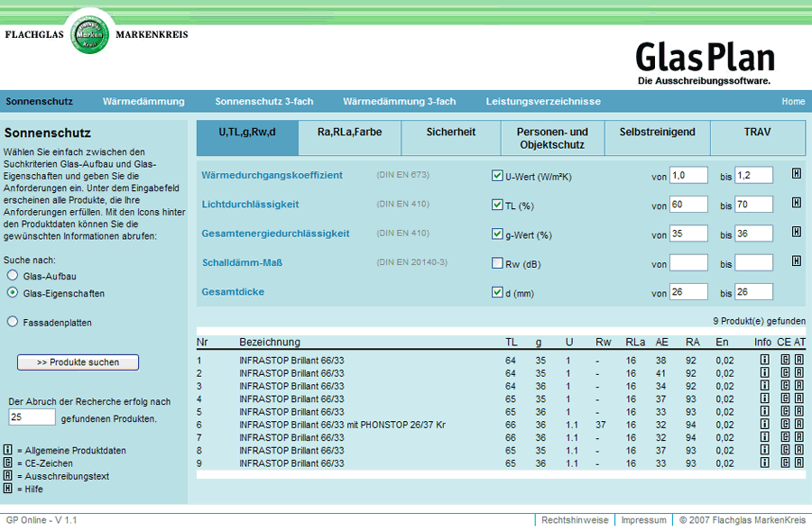Open the Impressum footer link
The width and height of the screenshot is (812, 531).
[643, 520]
